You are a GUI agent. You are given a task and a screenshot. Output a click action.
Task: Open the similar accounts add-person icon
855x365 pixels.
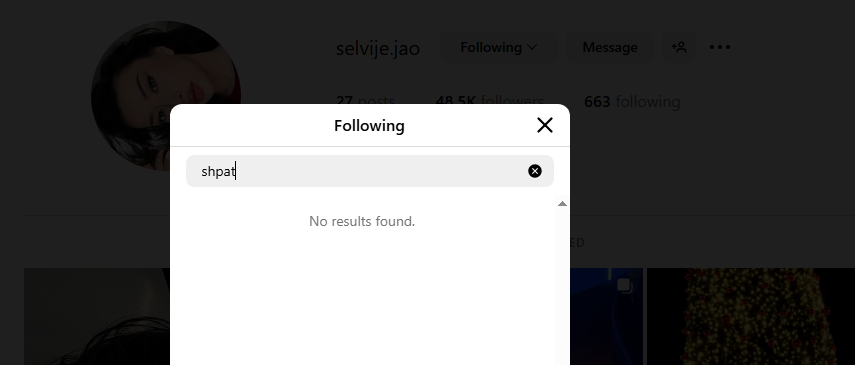tap(678, 47)
